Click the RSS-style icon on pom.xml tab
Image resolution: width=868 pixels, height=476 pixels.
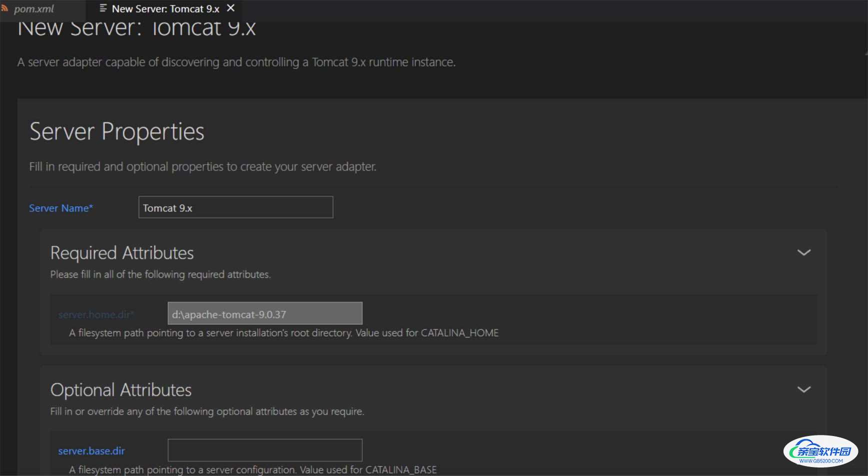(x=4, y=8)
